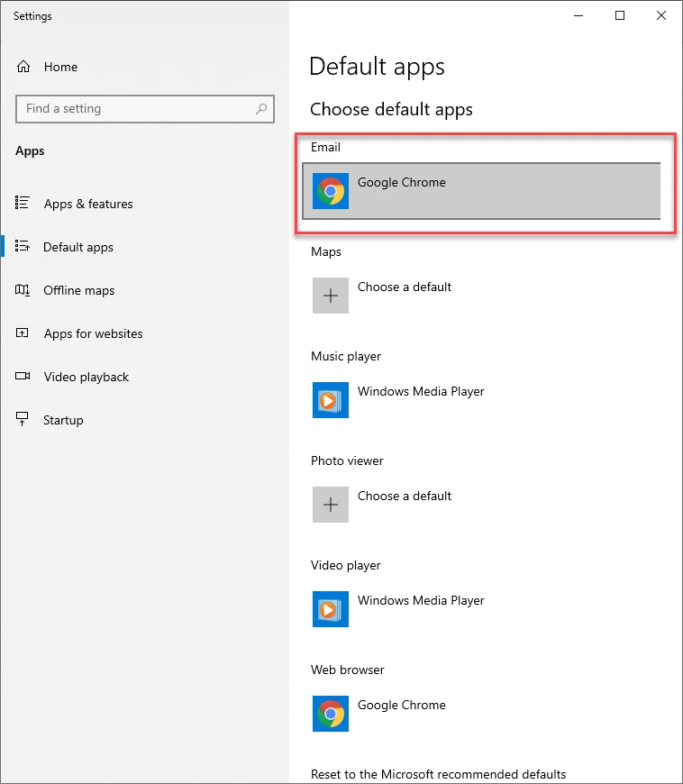Select Default apps in the sidebar
Viewport: 683px width, 784px height.
point(145,247)
